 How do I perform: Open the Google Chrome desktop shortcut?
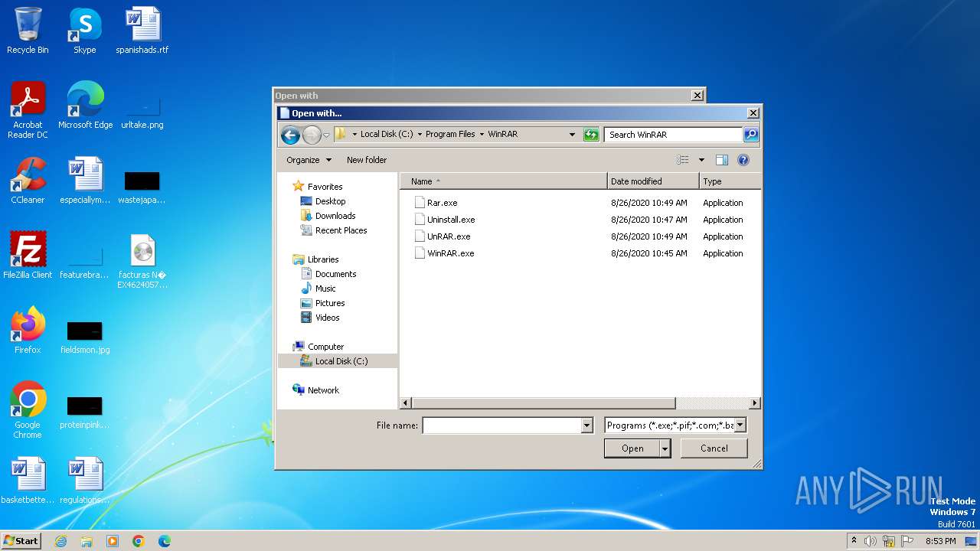coord(28,410)
